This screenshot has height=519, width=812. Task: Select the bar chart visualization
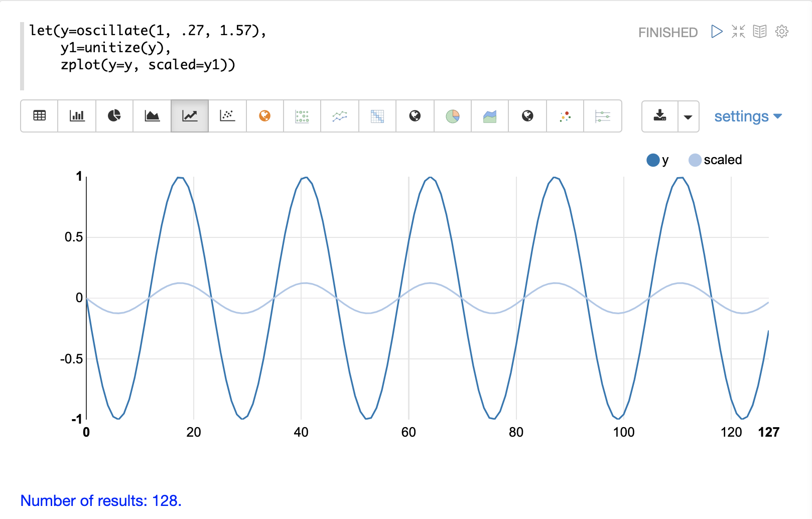coord(77,116)
